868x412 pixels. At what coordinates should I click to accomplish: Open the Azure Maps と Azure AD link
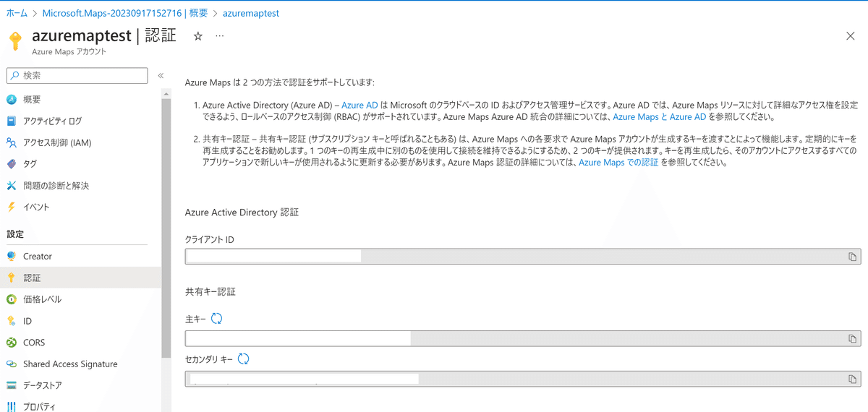click(x=659, y=117)
